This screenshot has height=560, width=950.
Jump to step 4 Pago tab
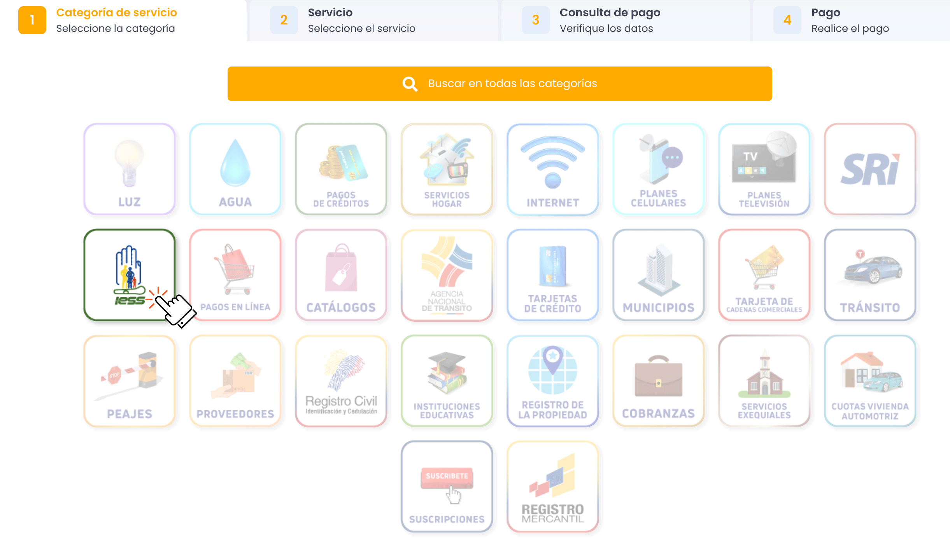852,20
